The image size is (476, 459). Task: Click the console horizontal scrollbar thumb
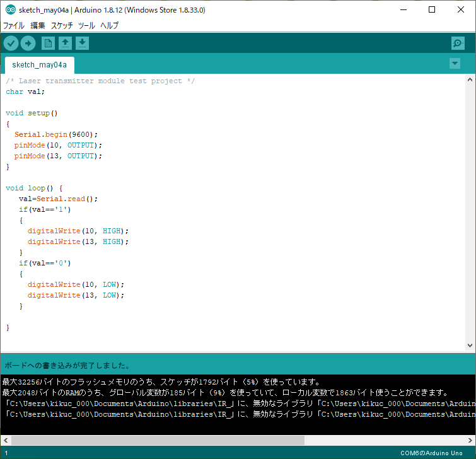point(158,440)
